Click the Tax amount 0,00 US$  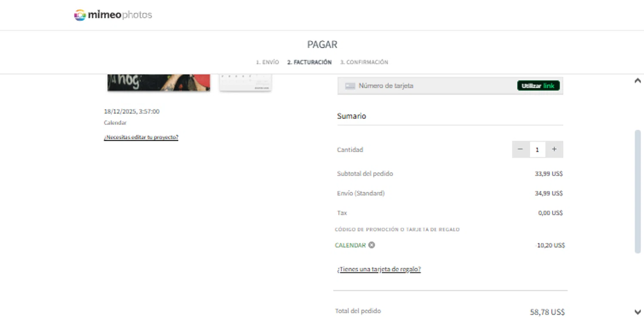(550, 213)
